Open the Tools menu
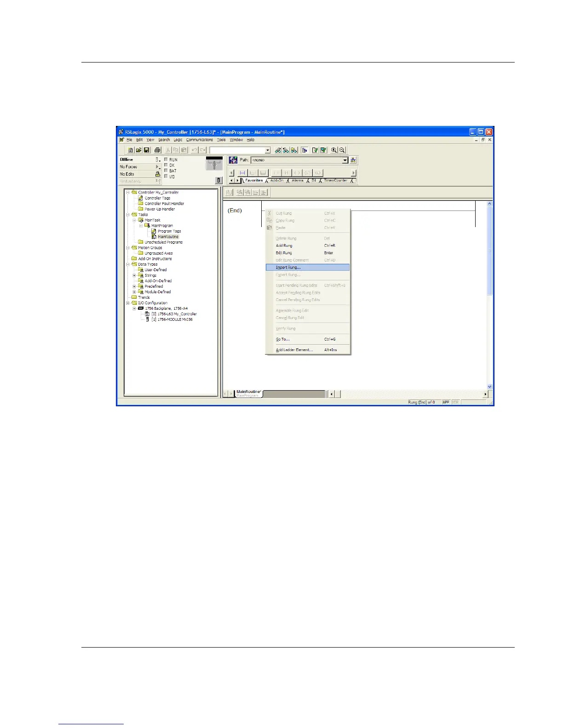The image size is (563, 728). pos(221,140)
